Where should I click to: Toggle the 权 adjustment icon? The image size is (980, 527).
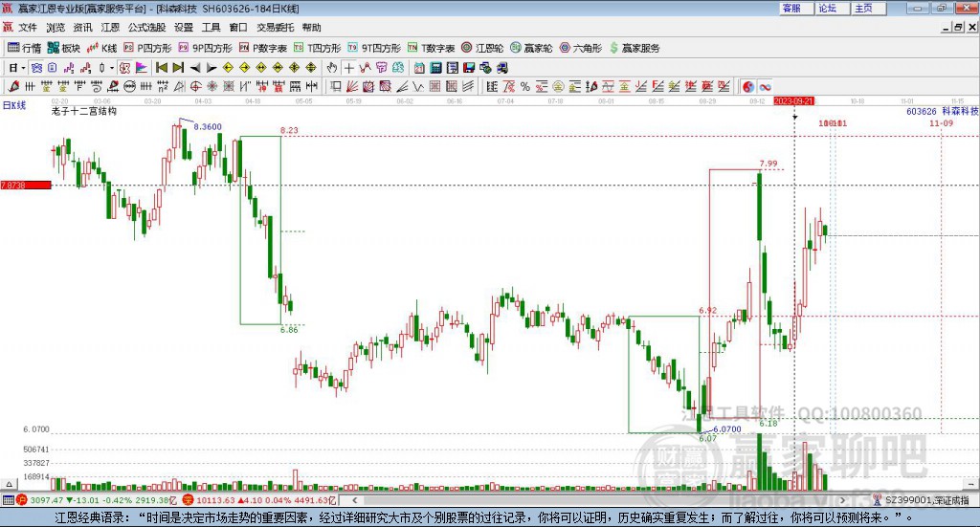coord(125,68)
